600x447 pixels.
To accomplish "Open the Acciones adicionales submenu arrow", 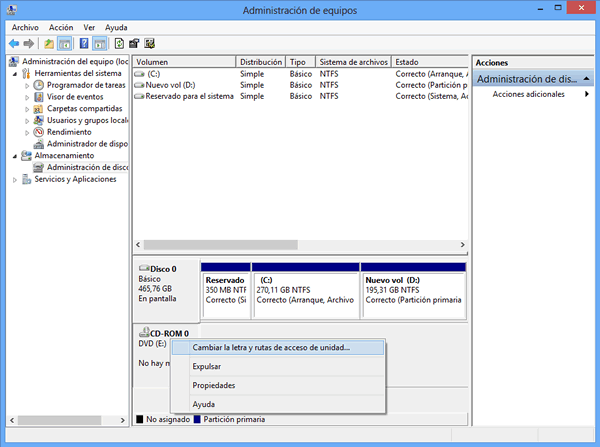I will pos(587,94).
